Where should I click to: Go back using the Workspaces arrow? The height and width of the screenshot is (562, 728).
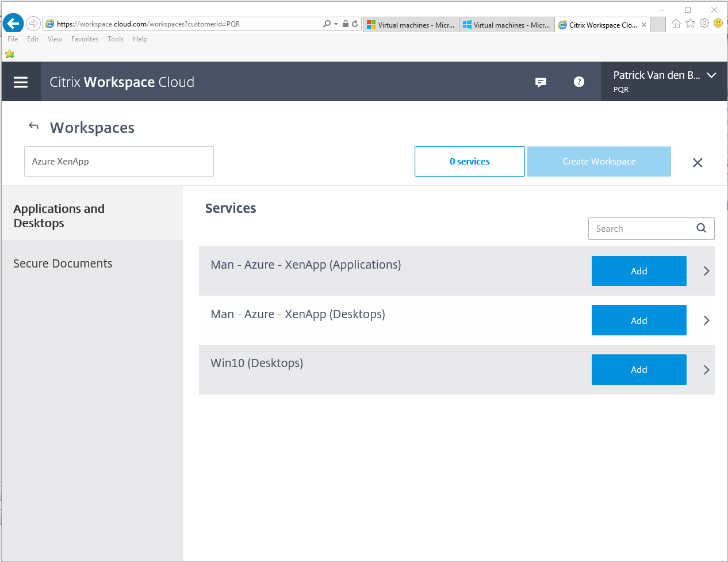34,126
